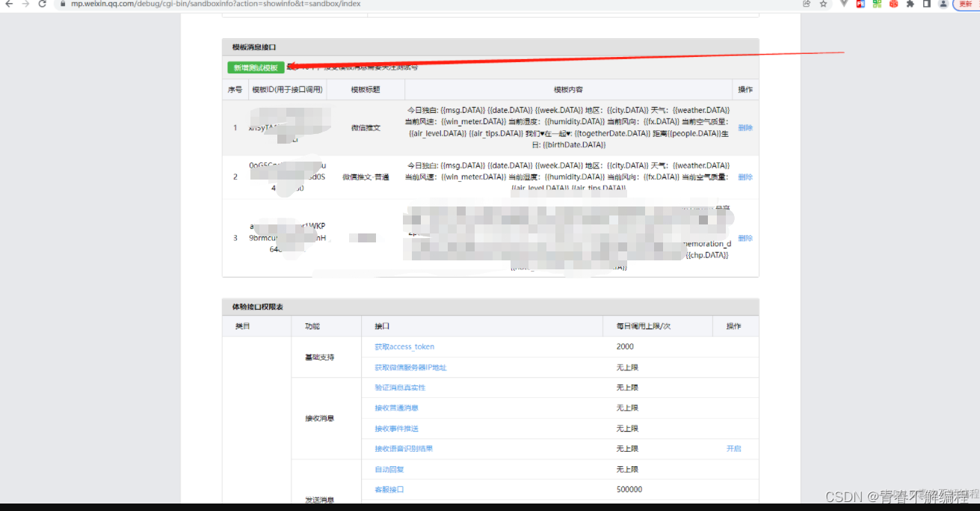Click the 接口 column header
This screenshot has width=980, height=511.
coord(382,326)
